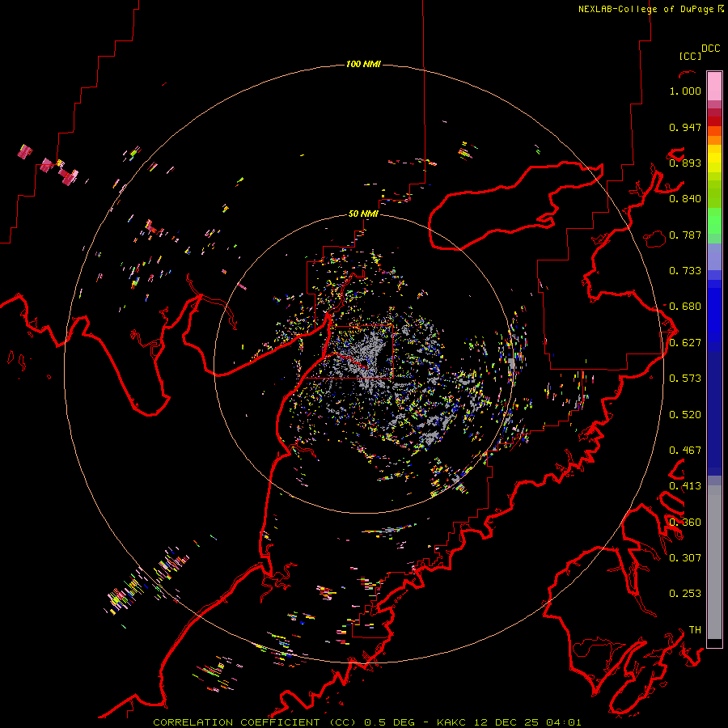
Task: Select the 0.573 legend value
Action: pyautogui.click(x=685, y=379)
